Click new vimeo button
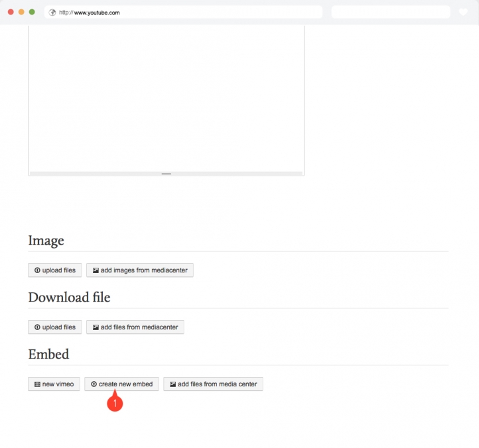Viewport: 479px width, 448px height. (x=54, y=384)
